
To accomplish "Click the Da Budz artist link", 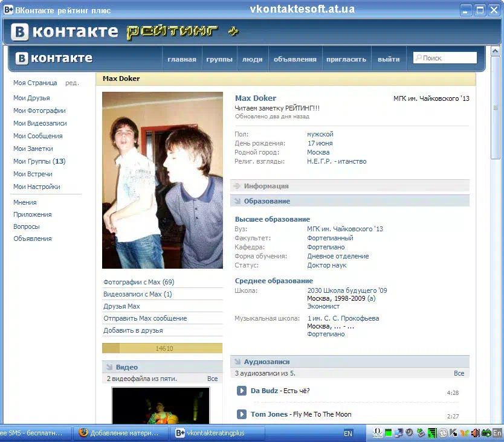I will point(264,391).
